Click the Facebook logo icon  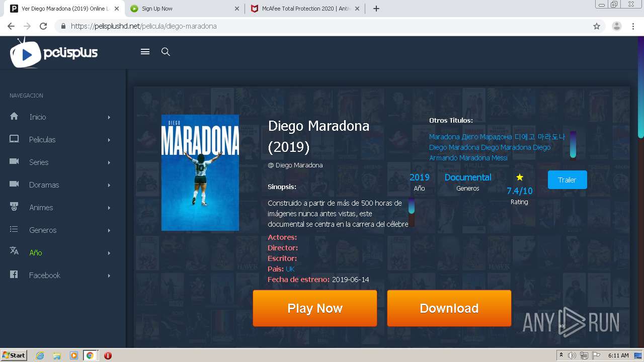[x=14, y=275]
